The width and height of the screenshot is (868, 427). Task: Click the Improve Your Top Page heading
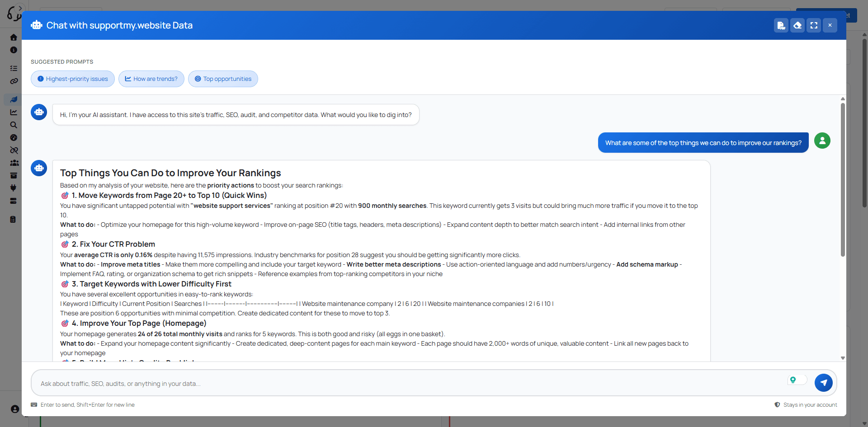click(x=139, y=323)
